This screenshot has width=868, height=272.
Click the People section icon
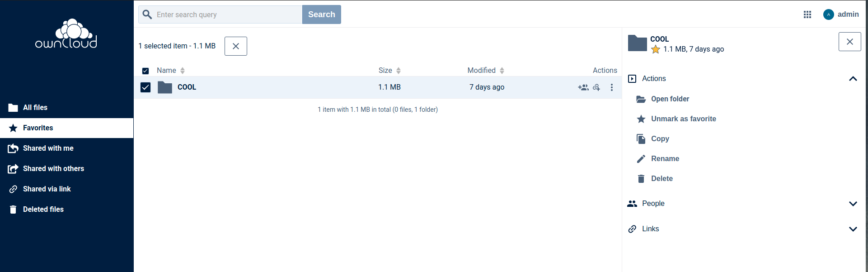[632, 204]
